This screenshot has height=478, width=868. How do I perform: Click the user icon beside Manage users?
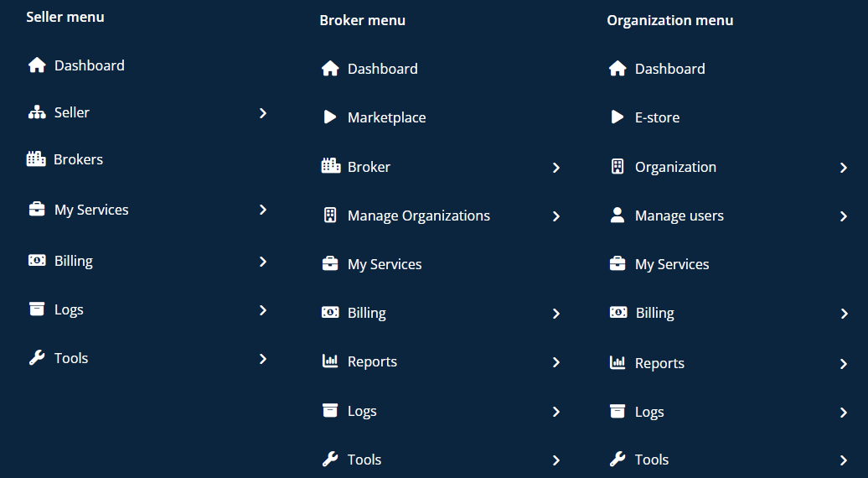(x=617, y=215)
